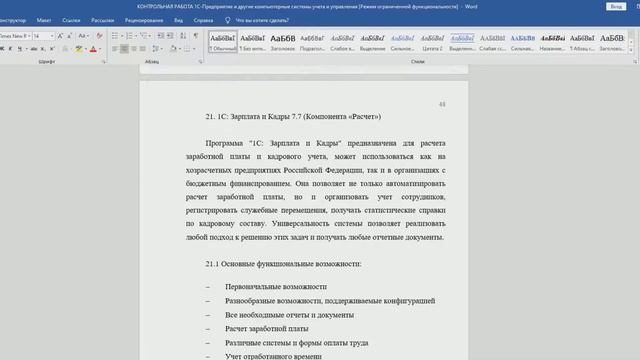Align text right
The height and width of the screenshot is (360, 640).
coord(133,49)
